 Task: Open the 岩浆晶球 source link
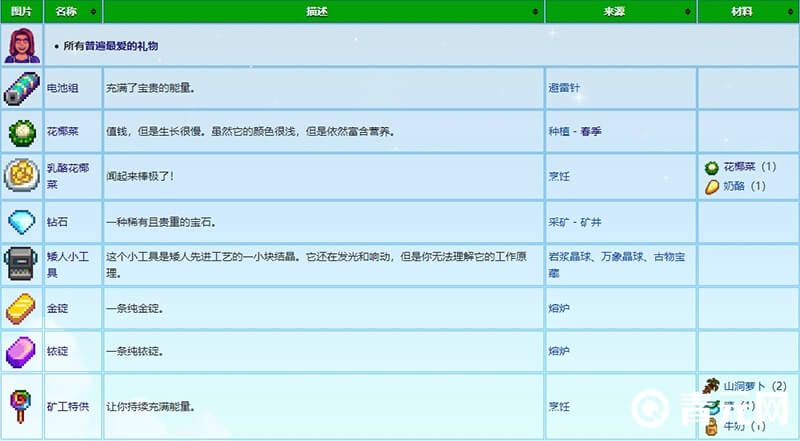click(569, 257)
